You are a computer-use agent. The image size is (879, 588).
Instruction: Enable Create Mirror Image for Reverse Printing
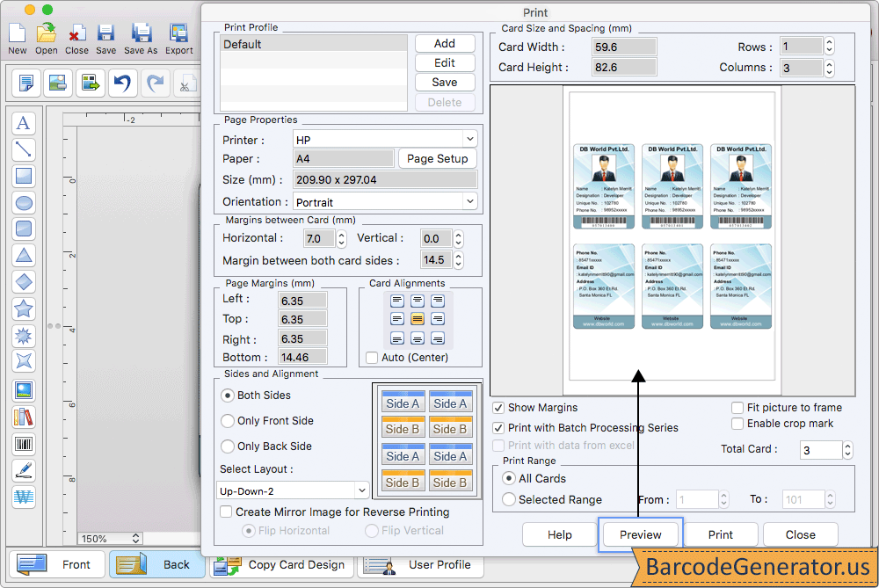[x=226, y=512]
